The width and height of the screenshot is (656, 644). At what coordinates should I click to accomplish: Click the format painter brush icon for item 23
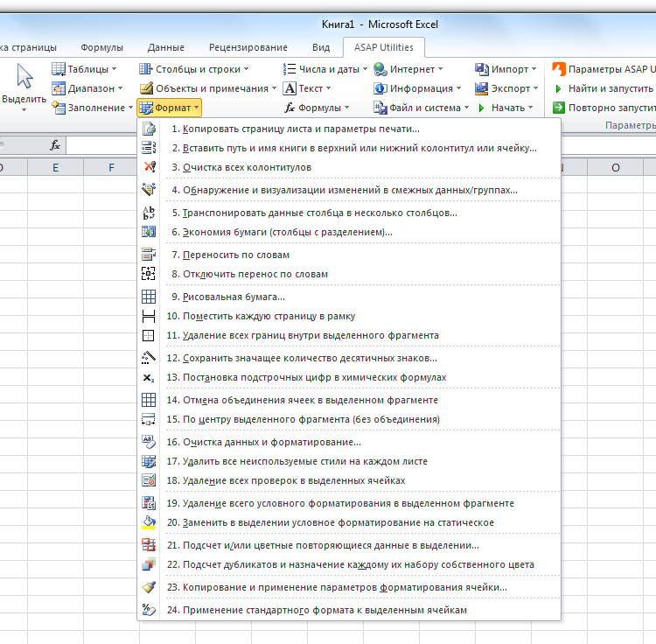(149, 587)
